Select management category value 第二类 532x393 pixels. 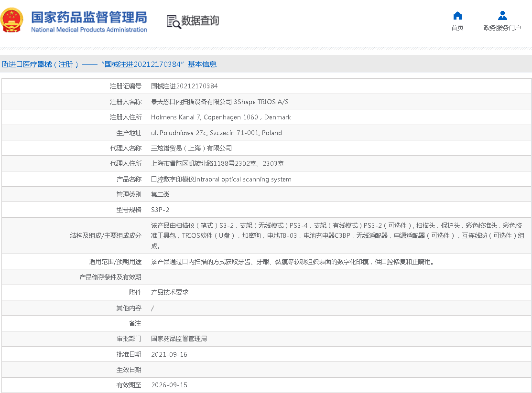160,194
